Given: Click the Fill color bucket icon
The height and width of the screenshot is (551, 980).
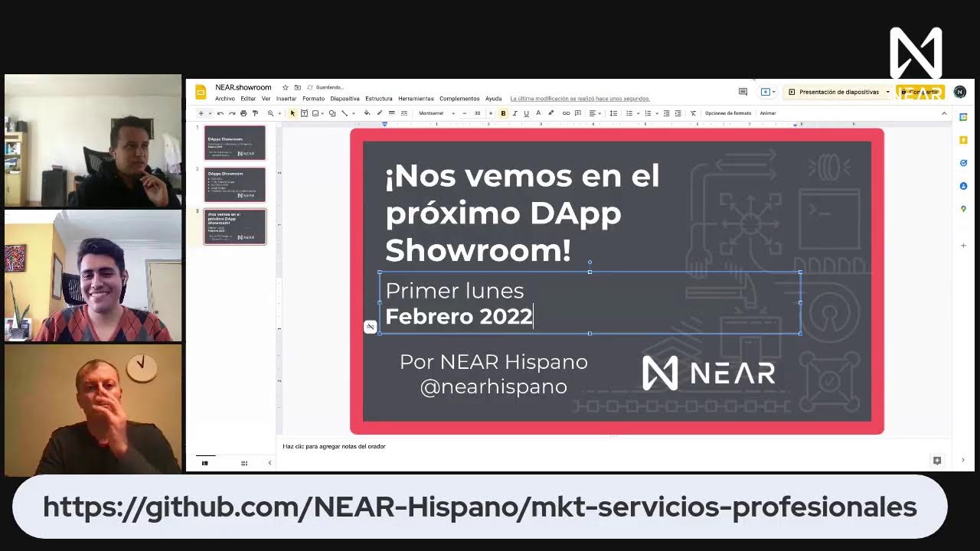Looking at the screenshot, I should [x=367, y=113].
